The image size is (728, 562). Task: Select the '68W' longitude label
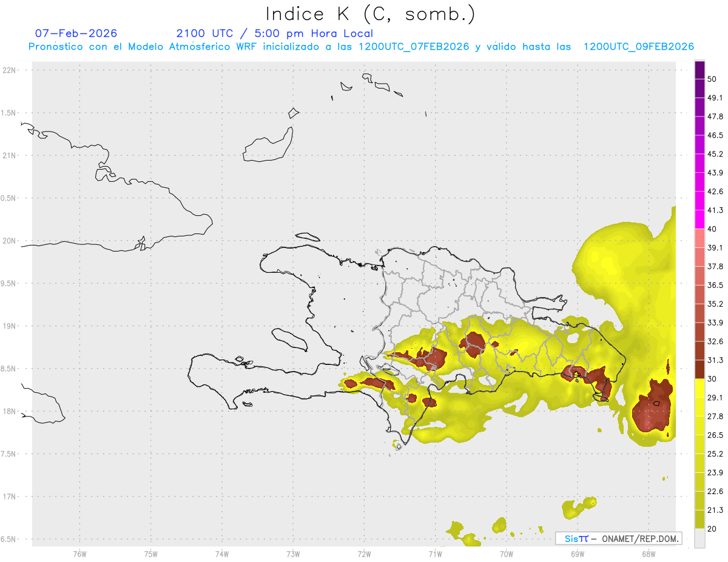(649, 554)
